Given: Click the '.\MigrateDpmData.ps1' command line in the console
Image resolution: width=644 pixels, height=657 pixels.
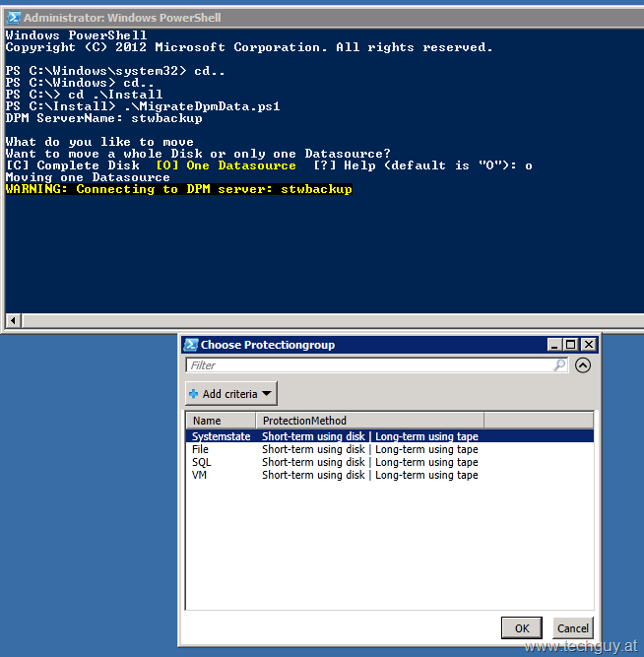Looking at the screenshot, I should 143,106.
